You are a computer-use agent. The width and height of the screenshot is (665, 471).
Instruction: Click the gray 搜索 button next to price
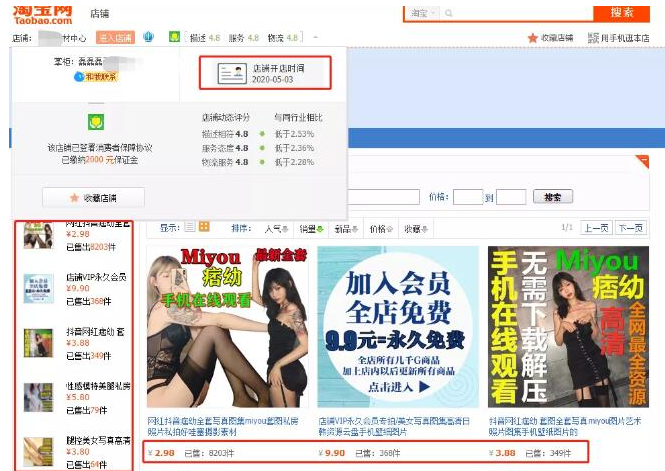pyautogui.click(x=553, y=197)
